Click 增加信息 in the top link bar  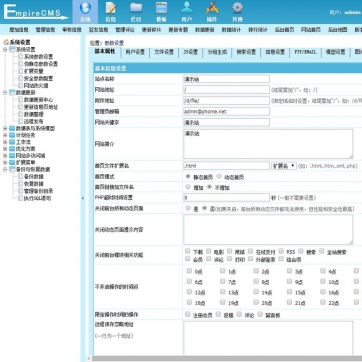click(x=19, y=30)
